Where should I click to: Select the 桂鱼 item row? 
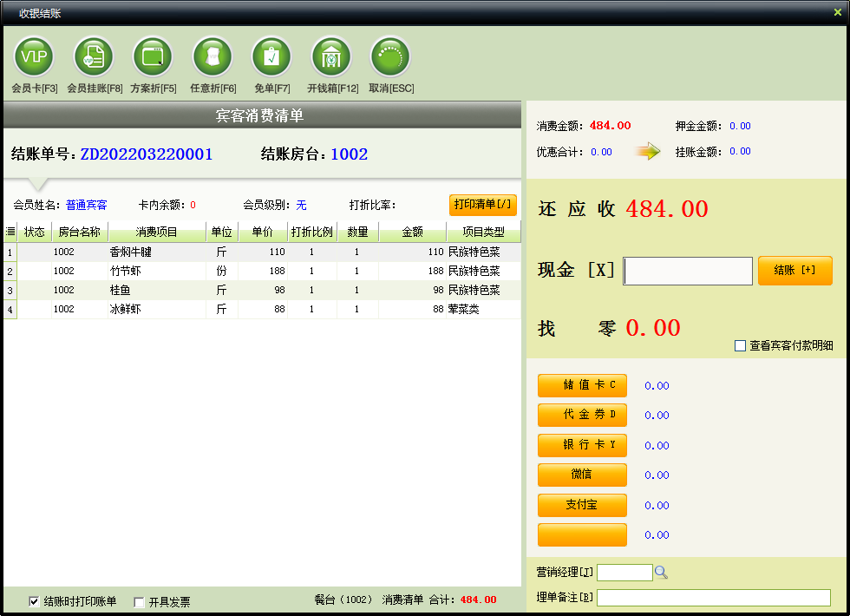point(262,290)
